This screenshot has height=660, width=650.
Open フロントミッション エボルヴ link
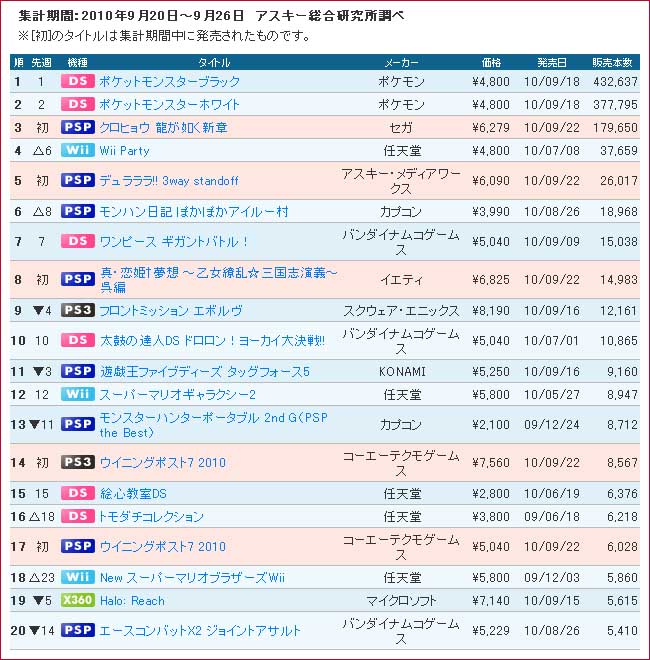(170, 311)
